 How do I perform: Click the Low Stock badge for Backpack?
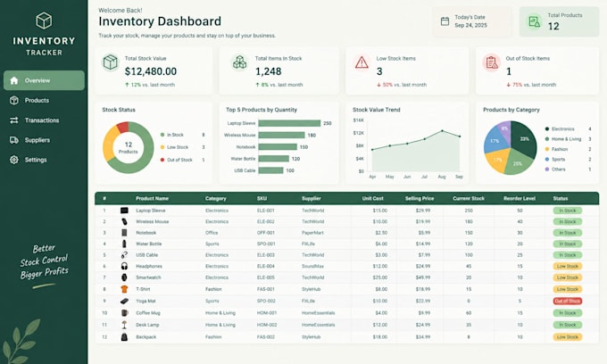click(568, 337)
